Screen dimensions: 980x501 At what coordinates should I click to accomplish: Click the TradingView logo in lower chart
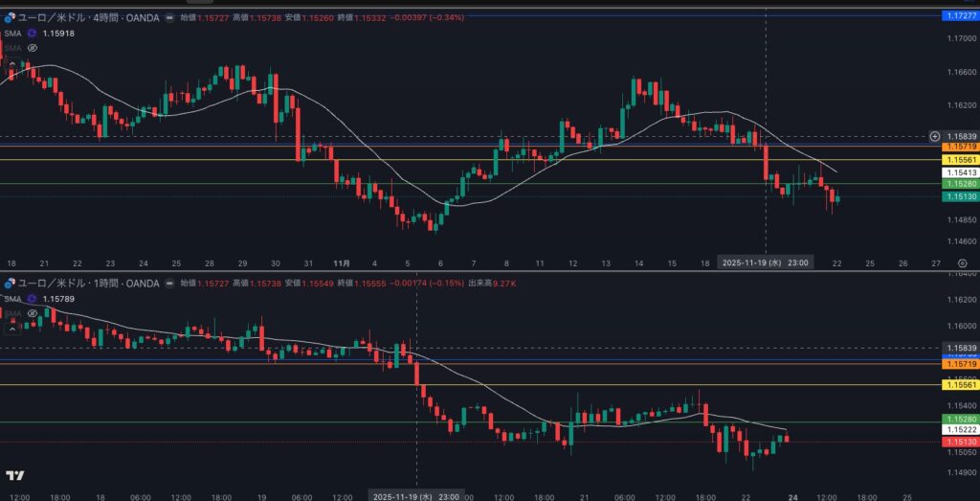pos(14,475)
